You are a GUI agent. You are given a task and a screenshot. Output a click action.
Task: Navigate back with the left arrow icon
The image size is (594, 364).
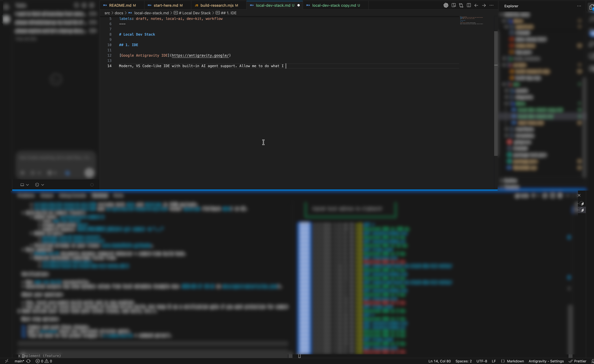[476, 5]
